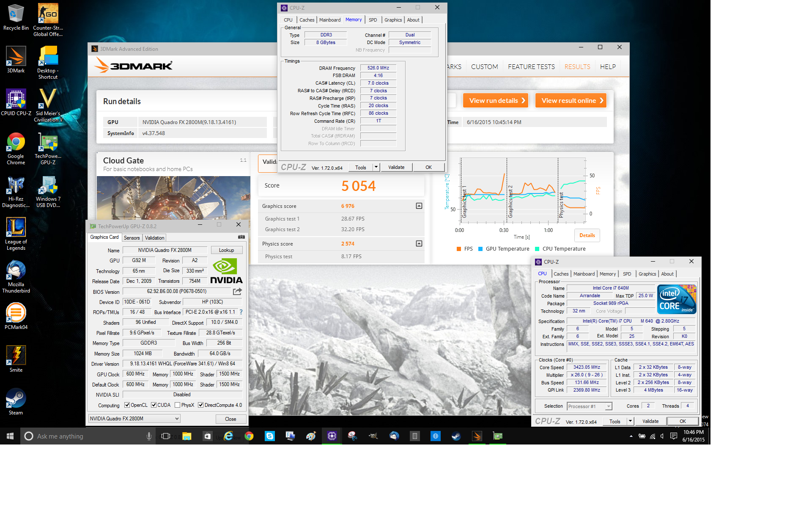Select the 3DMark desktop shortcut
Viewport: 812px width, 508px height.
16,60
